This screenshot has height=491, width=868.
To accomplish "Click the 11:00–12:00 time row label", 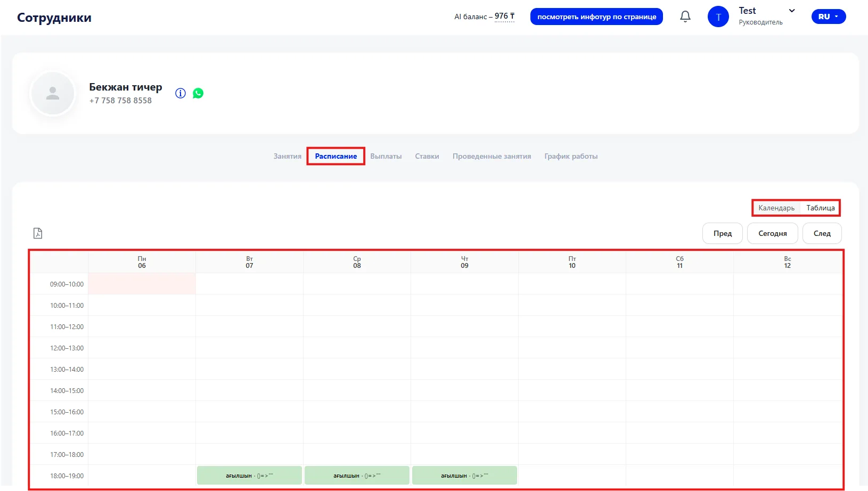I will (x=67, y=326).
